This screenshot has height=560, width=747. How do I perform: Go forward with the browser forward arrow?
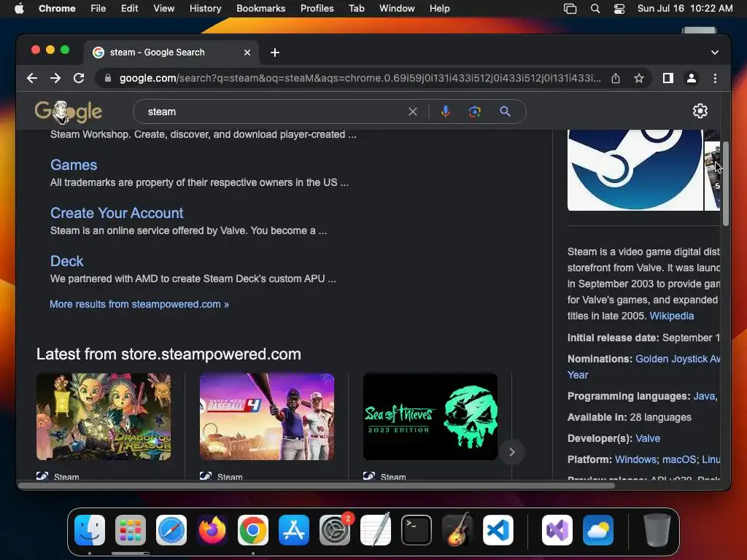(55, 78)
